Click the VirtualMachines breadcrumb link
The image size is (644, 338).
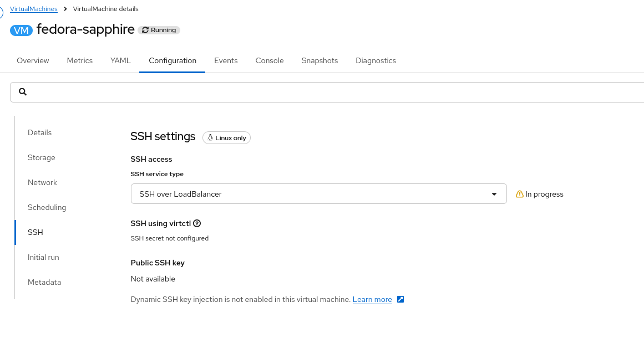(33, 9)
